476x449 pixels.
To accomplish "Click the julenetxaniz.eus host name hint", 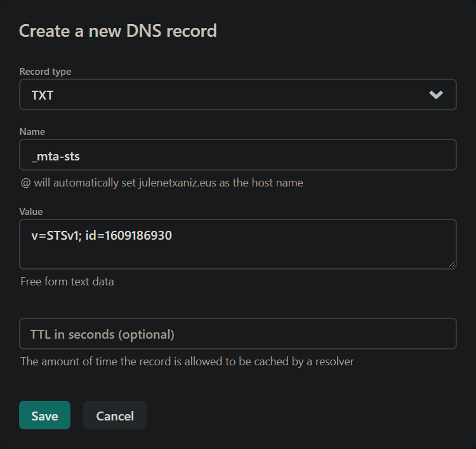I will [x=162, y=183].
